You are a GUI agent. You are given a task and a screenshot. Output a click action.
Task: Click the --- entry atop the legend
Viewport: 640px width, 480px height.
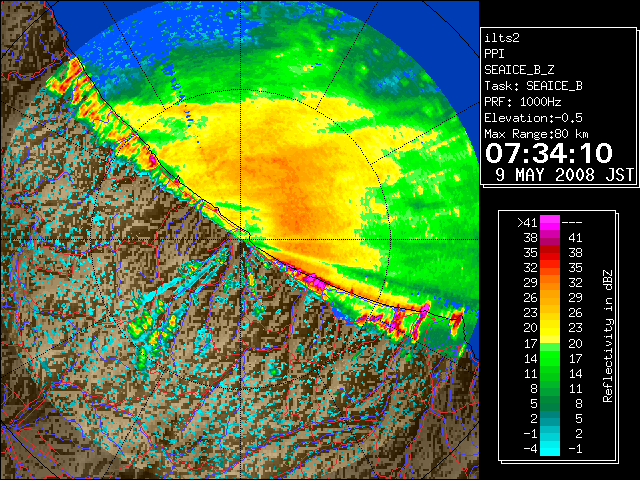[572, 223]
